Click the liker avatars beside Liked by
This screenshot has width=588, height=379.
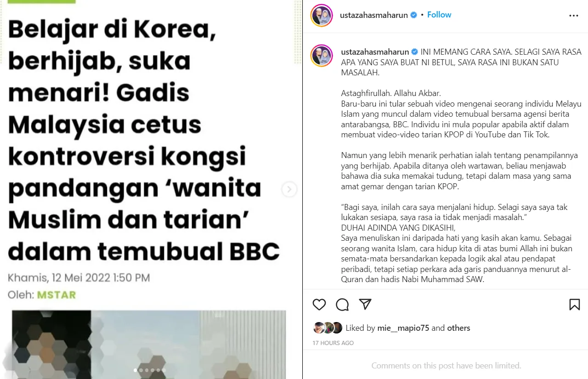click(x=328, y=328)
